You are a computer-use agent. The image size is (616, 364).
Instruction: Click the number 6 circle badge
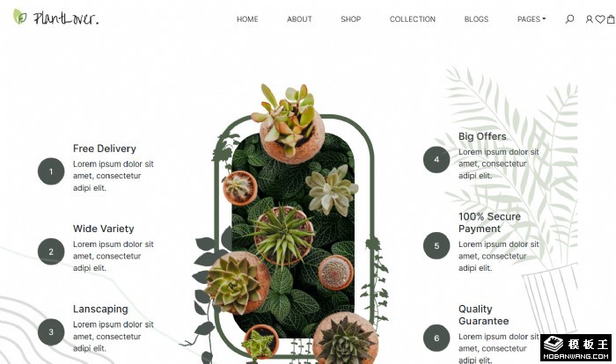436,338
